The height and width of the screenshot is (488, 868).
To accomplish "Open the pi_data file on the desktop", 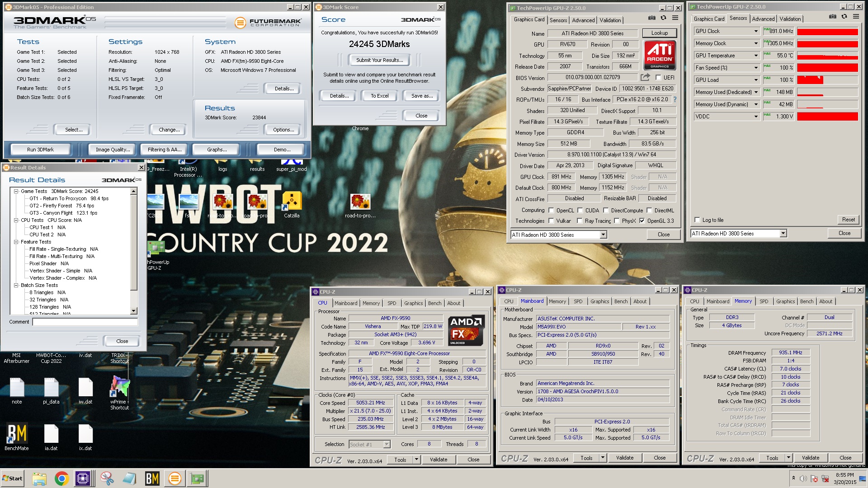I will click(x=51, y=390).
